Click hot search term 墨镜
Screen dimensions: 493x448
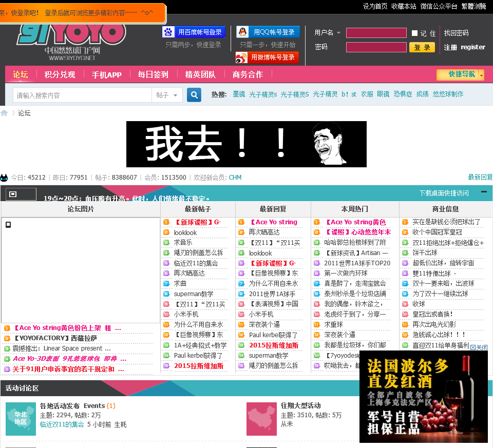tap(239, 94)
